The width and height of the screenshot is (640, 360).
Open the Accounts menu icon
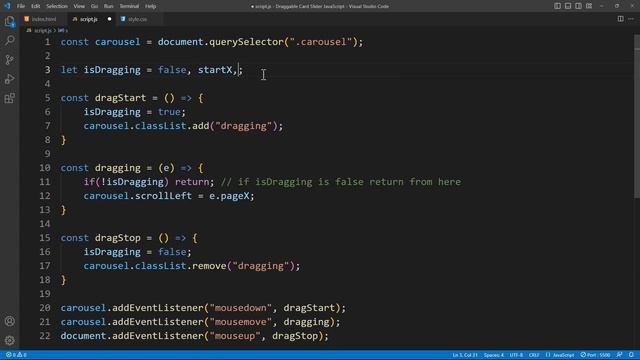click(x=9, y=321)
